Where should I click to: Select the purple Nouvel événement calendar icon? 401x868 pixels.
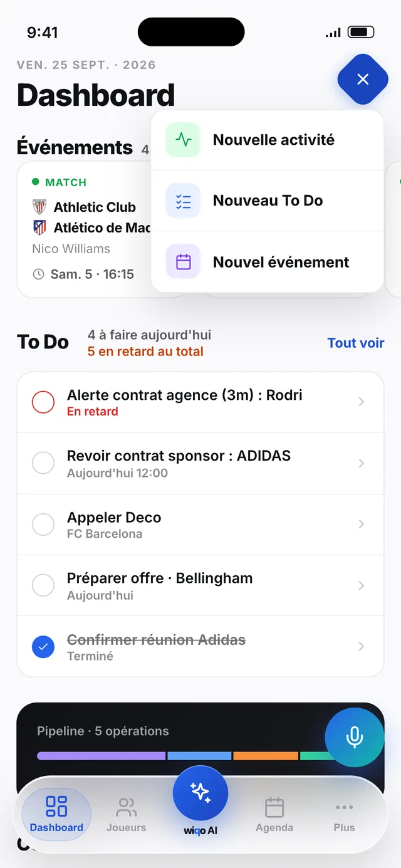[x=183, y=262]
